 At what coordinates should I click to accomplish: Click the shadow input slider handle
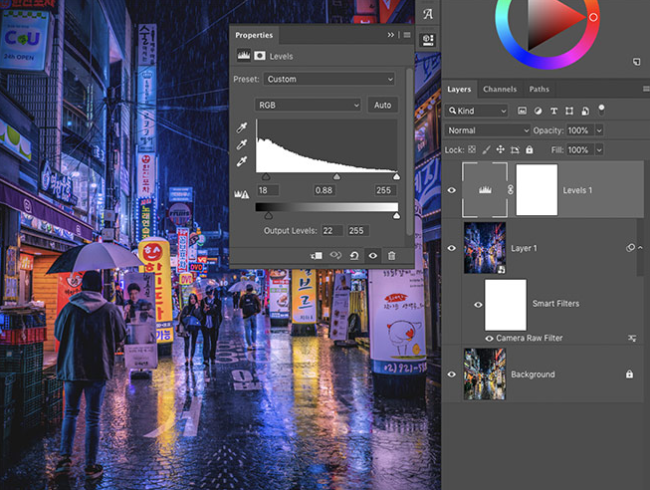pyautogui.click(x=266, y=177)
